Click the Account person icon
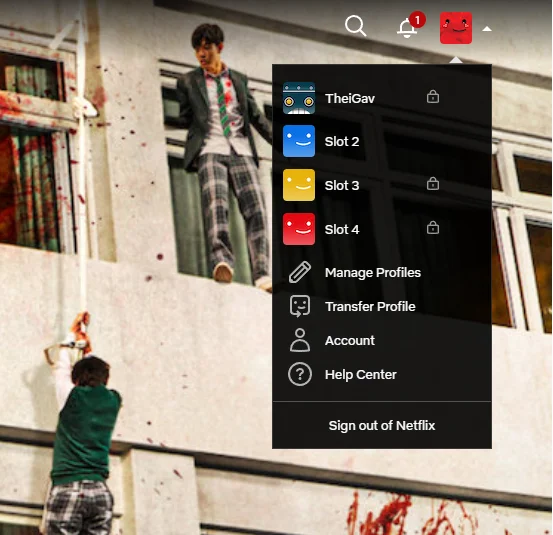The image size is (553, 535). pyautogui.click(x=300, y=340)
